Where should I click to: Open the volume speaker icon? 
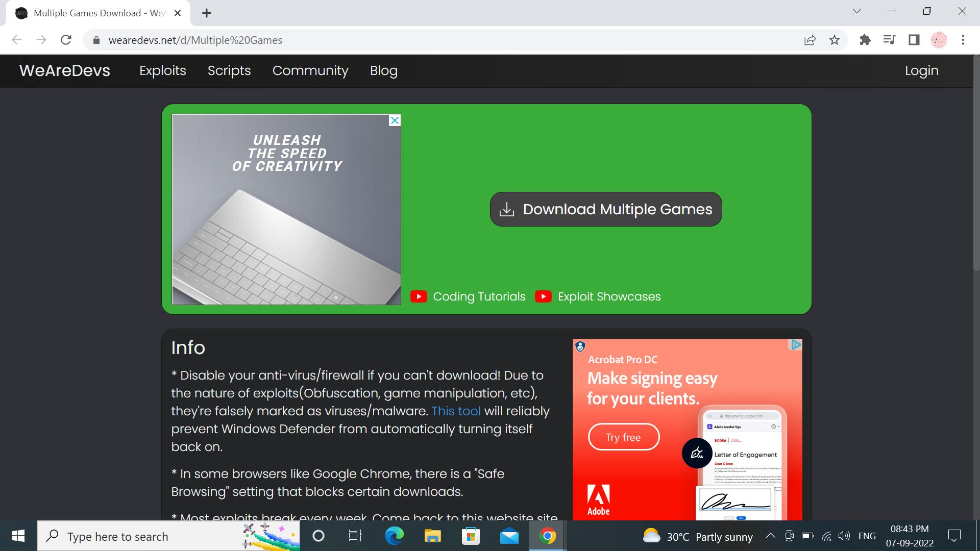tap(844, 536)
